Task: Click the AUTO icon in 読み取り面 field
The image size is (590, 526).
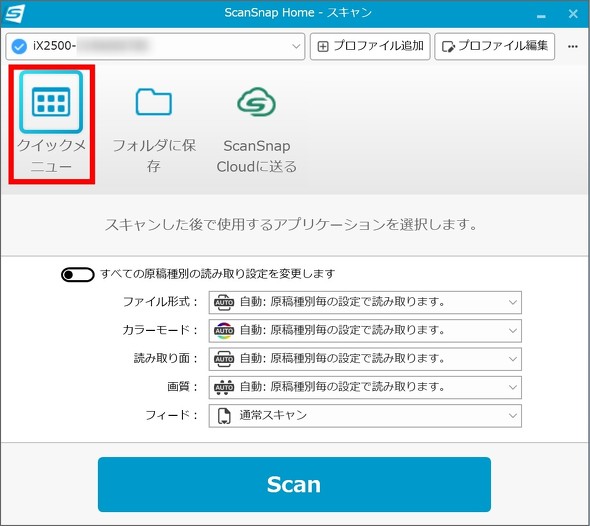Action: tap(224, 359)
